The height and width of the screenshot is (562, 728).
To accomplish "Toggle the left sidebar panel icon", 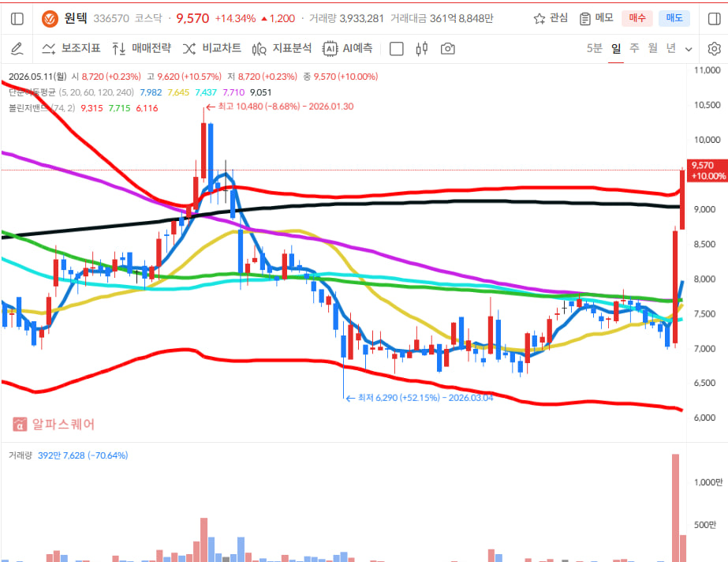I will [x=17, y=19].
